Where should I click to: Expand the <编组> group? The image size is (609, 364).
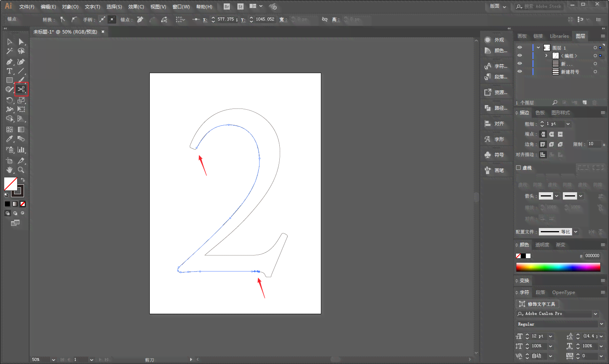point(546,56)
